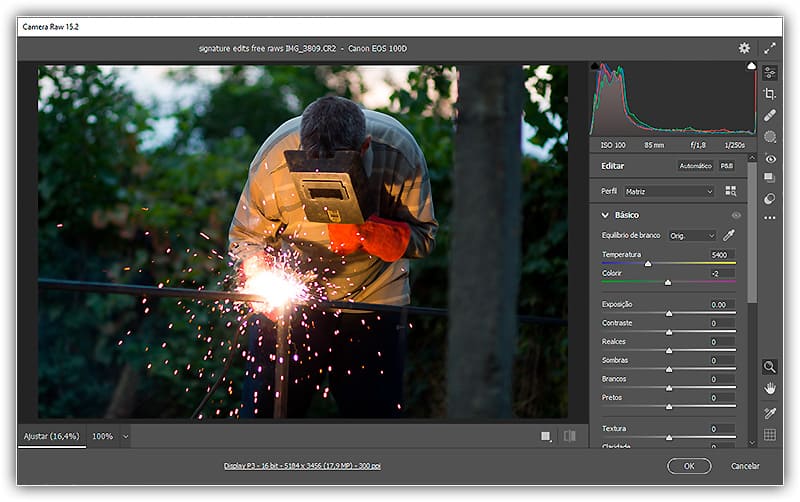The image size is (800, 502).
Task: Collapse the Básico section chevron
Action: coord(605,215)
